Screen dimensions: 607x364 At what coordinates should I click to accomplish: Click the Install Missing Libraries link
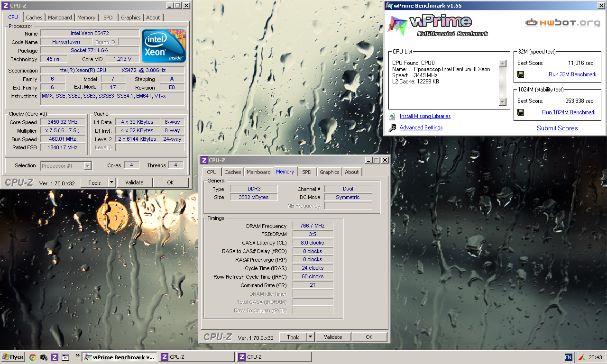425,116
